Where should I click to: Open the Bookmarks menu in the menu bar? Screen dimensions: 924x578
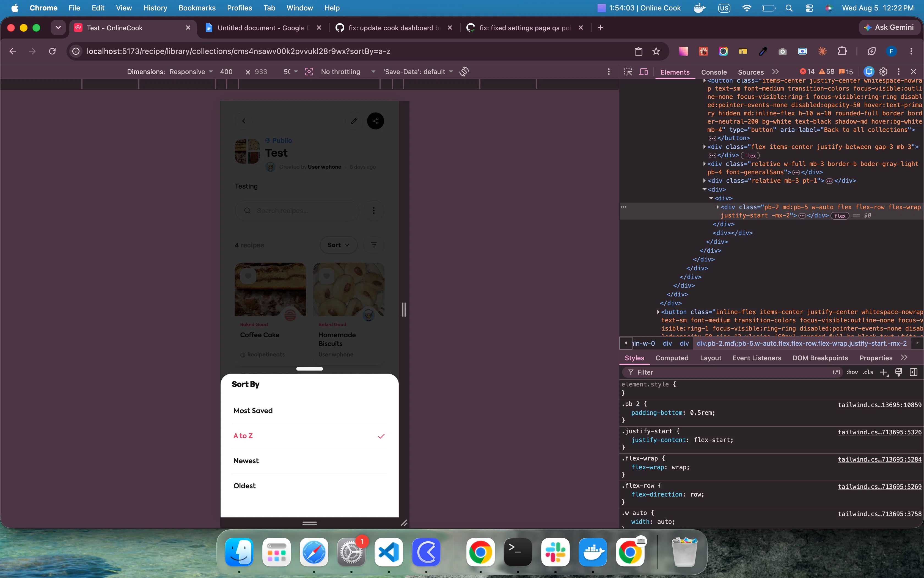[x=197, y=8]
